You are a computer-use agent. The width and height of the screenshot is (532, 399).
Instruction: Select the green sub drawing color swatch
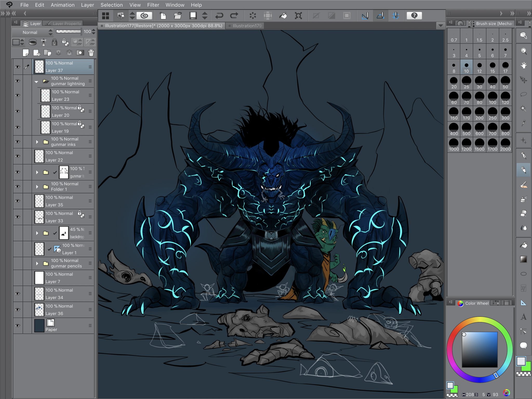coord(527,367)
